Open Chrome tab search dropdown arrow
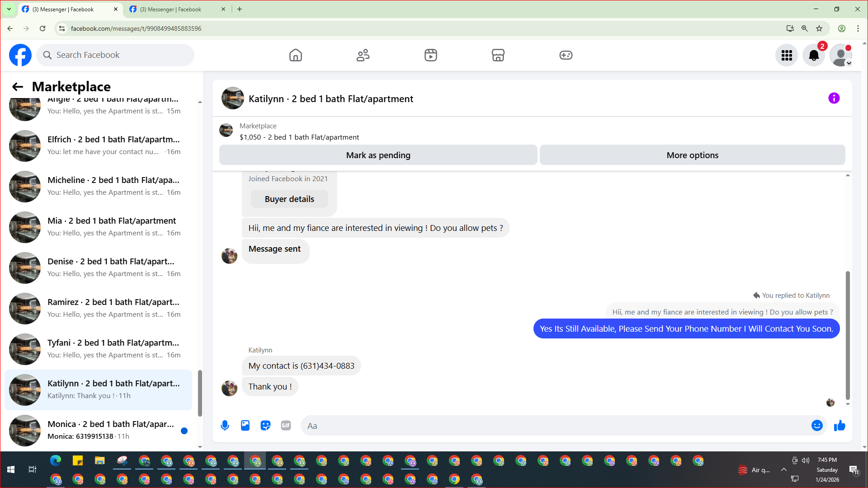This screenshot has width=868, height=488. click(9, 9)
